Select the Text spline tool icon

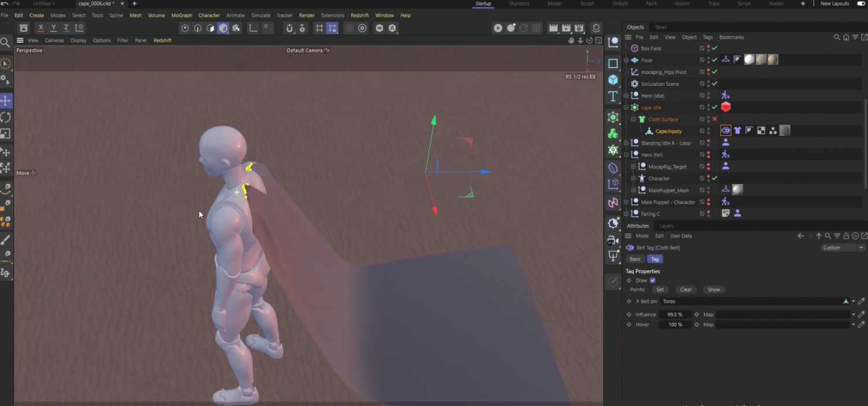(613, 96)
